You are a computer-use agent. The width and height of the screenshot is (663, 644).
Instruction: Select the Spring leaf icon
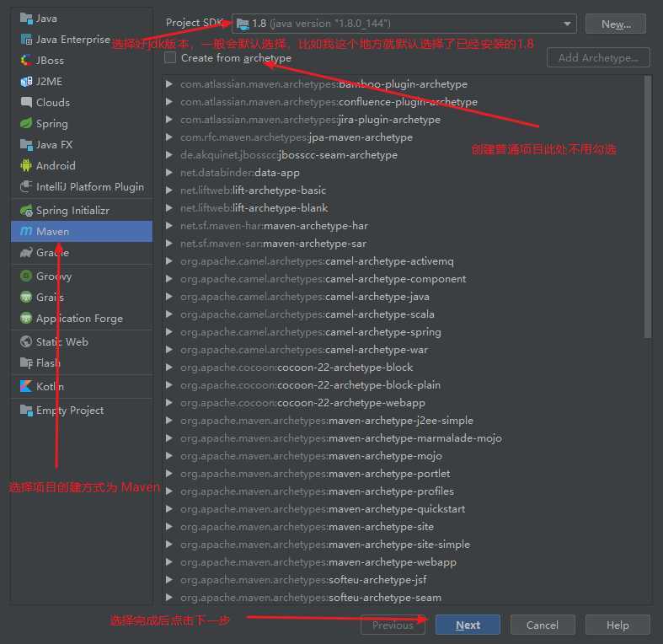(x=26, y=124)
